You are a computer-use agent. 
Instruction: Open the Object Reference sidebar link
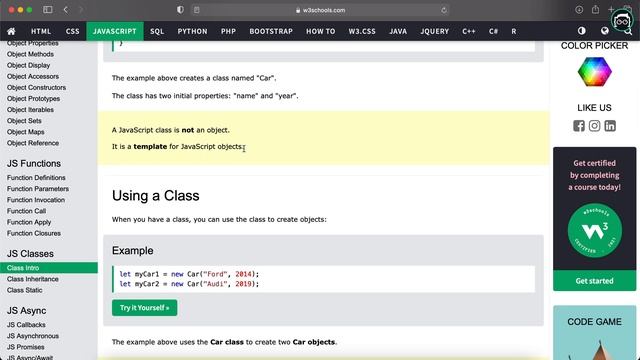click(x=33, y=143)
